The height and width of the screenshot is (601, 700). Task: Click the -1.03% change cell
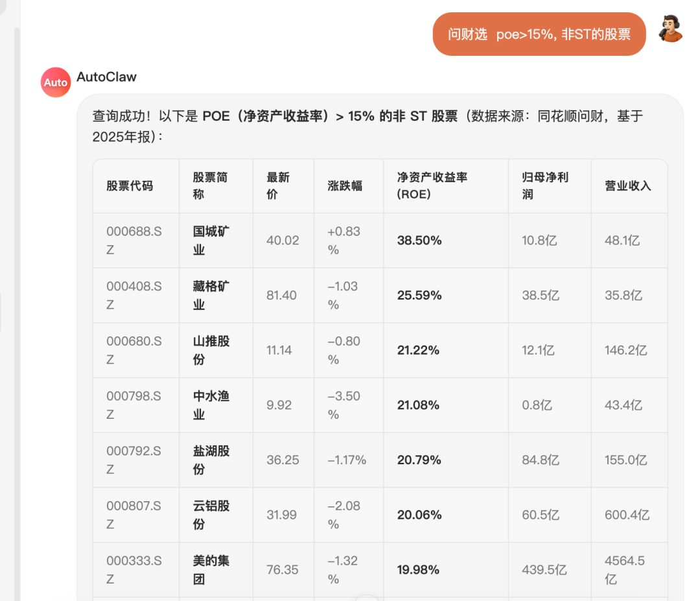[343, 296]
